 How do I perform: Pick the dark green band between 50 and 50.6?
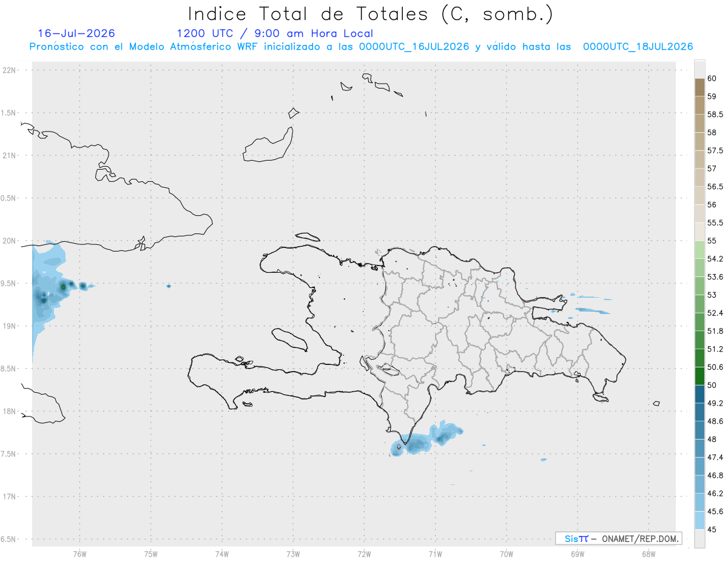point(699,376)
